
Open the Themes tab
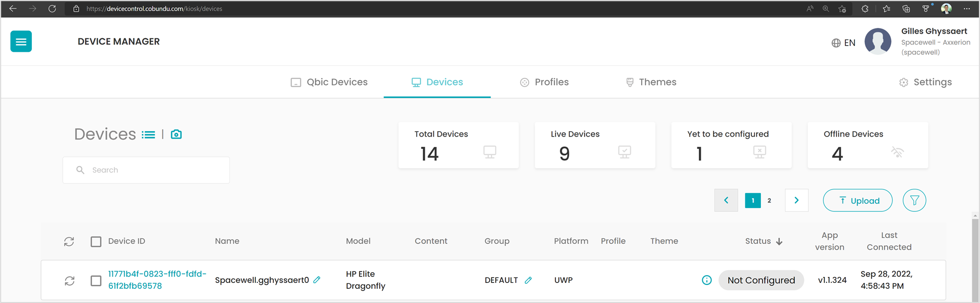(x=651, y=82)
